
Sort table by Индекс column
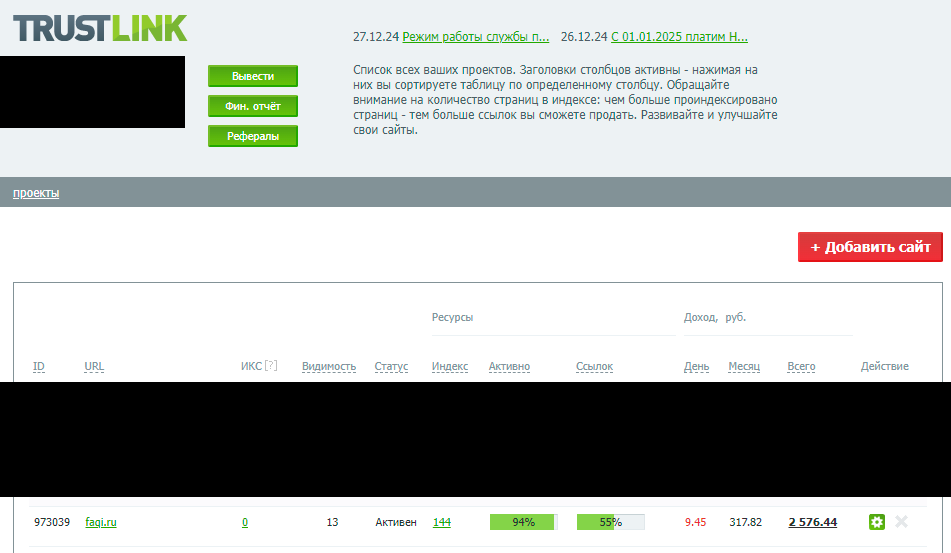coord(450,366)
